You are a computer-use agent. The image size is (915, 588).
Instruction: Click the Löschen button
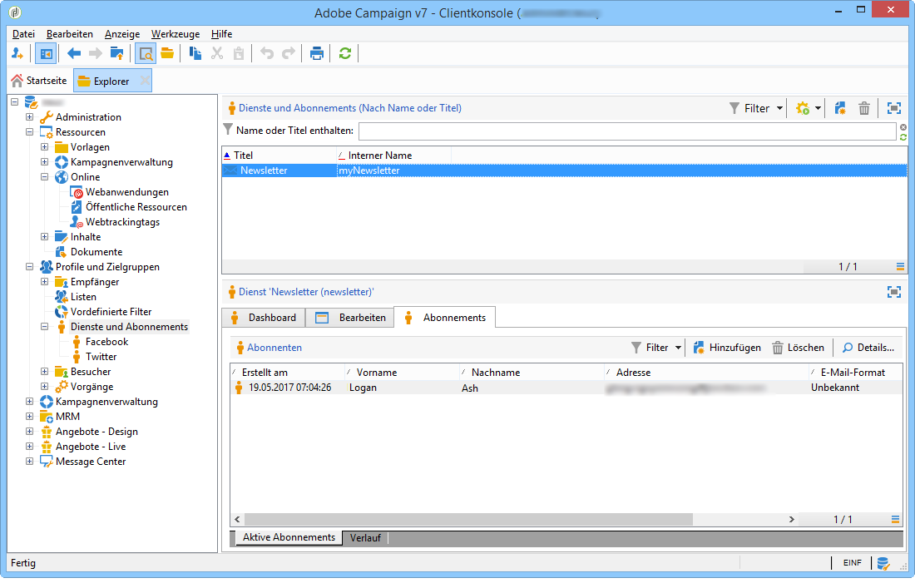[799, 348]
